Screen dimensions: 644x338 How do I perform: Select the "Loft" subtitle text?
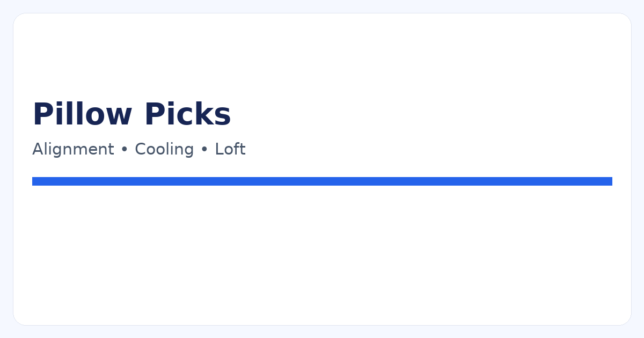230,149
